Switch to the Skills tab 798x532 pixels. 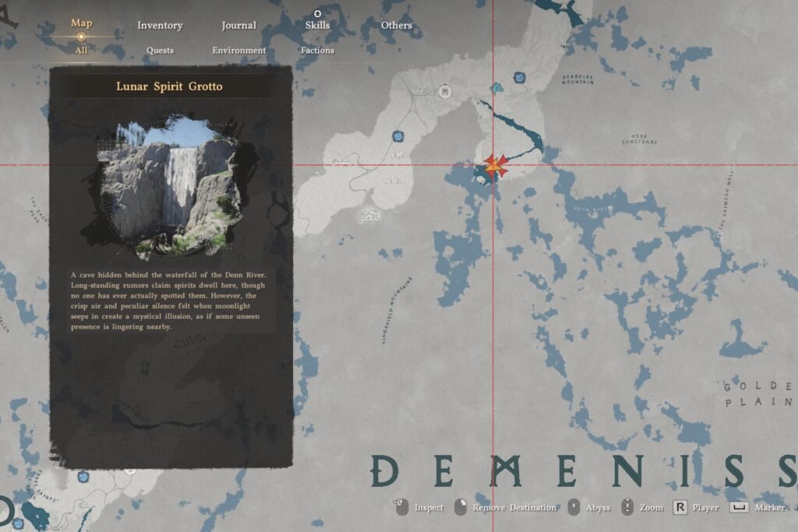317,25
